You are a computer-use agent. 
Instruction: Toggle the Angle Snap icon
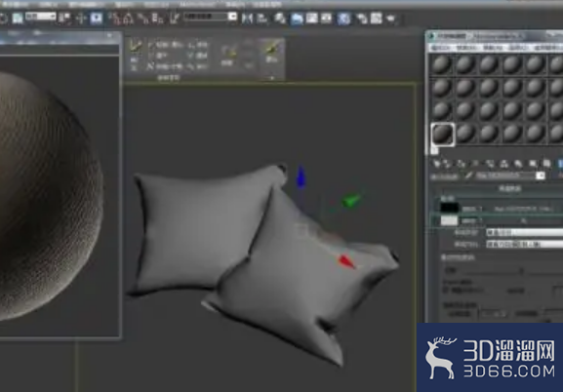pos(129,18)
